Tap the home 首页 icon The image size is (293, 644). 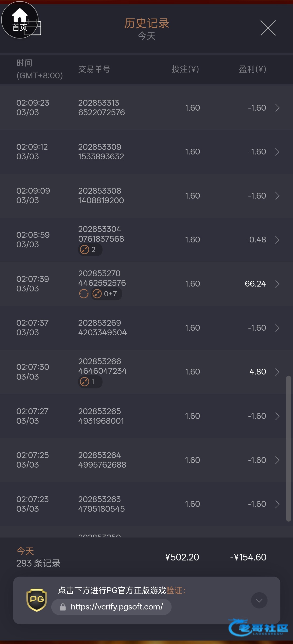pos(20,20)
